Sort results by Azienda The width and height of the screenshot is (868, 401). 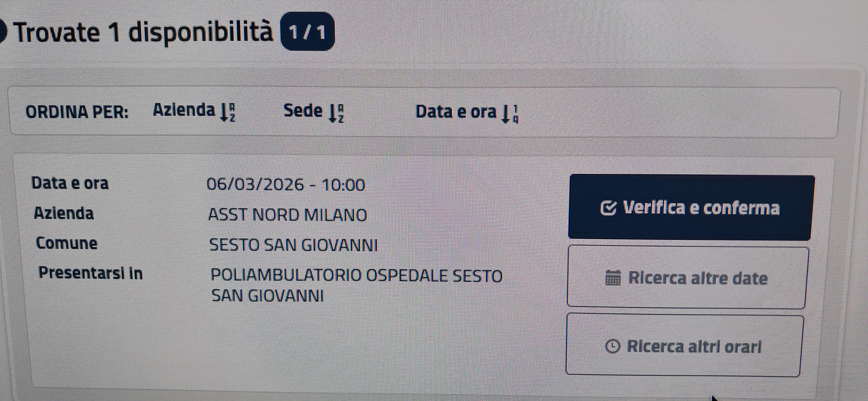pyautogui.click(x=184, y=110)
